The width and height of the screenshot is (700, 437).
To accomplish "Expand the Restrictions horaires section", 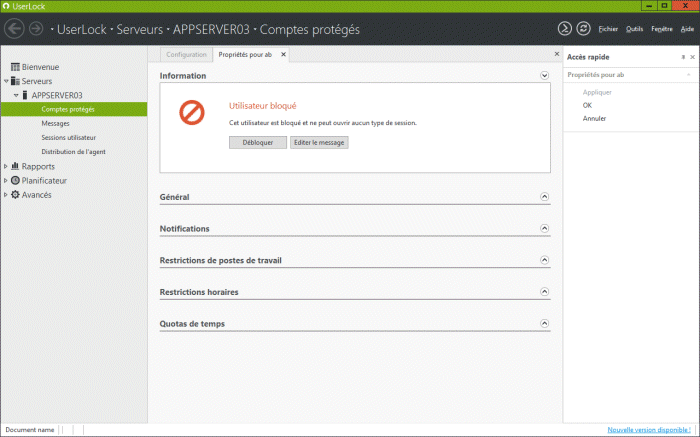I will 544,292.
